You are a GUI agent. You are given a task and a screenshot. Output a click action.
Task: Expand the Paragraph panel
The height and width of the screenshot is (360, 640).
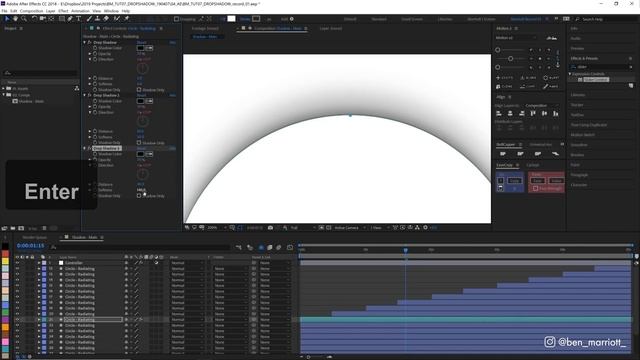[x=579, y=175]
